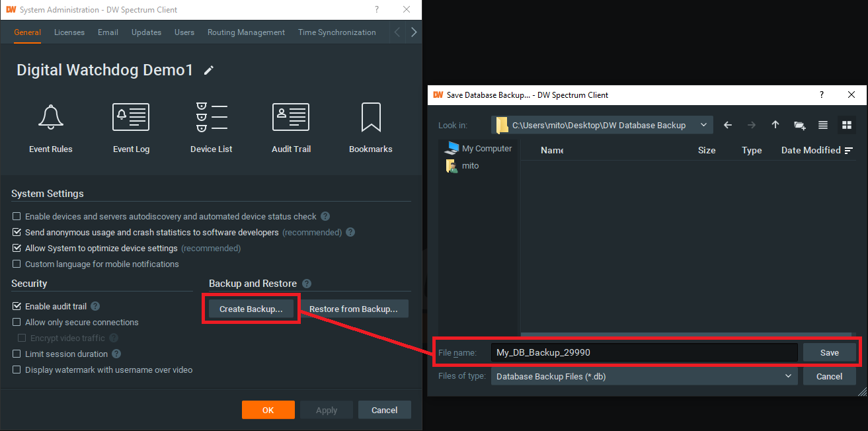Switch to the Routing Management tab

click(246, 32)
